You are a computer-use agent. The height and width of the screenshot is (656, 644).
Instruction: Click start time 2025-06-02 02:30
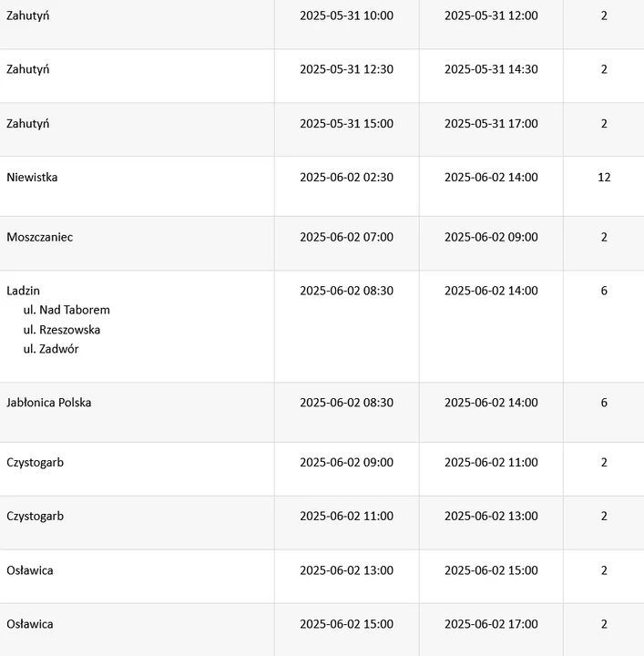[347, 178]
